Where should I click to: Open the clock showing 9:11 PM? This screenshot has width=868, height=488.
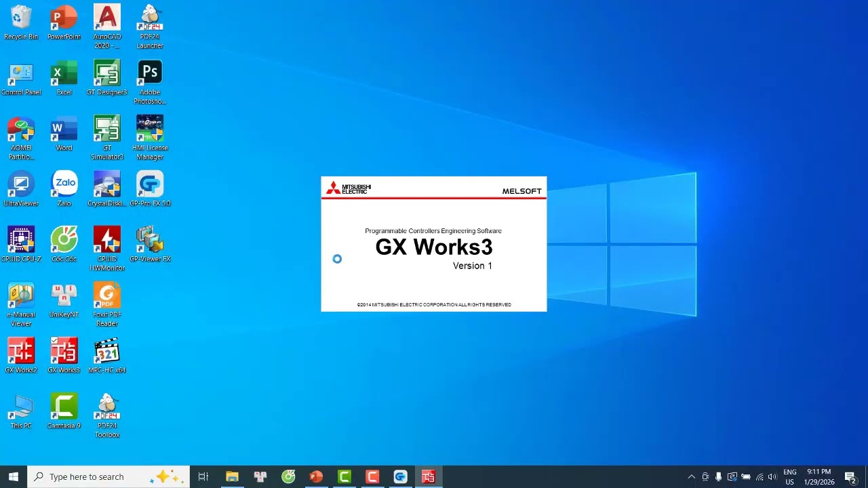[819, 476]
